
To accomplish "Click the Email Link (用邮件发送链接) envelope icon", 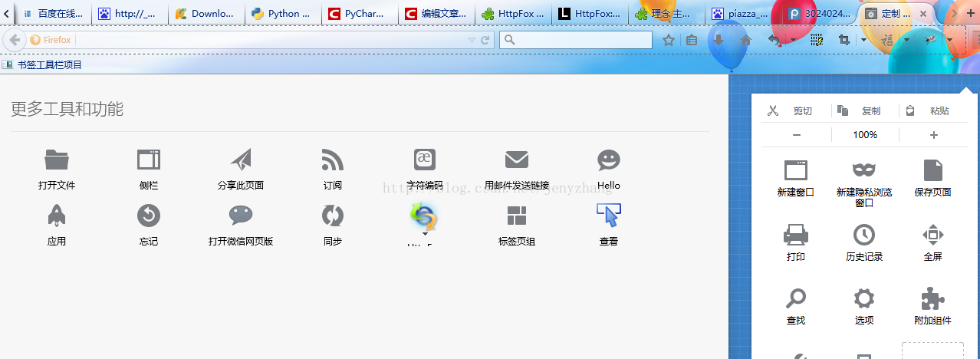I will point(517,160).
